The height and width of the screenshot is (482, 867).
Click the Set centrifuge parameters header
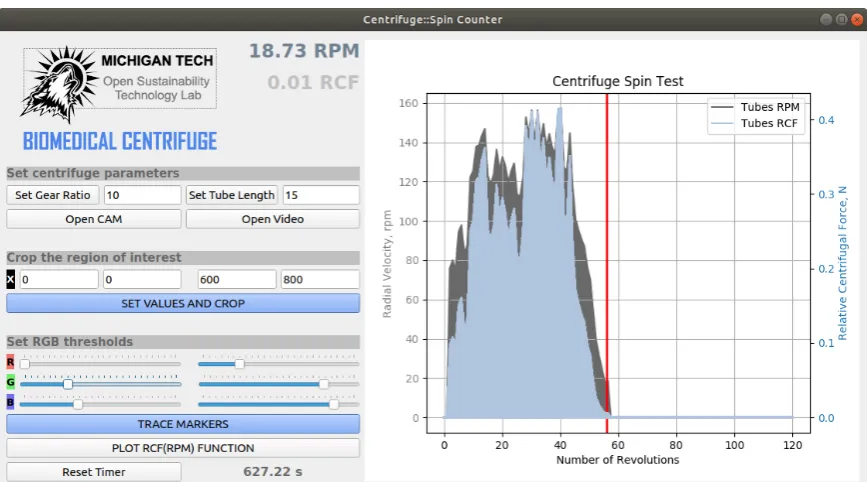point(183,174)
